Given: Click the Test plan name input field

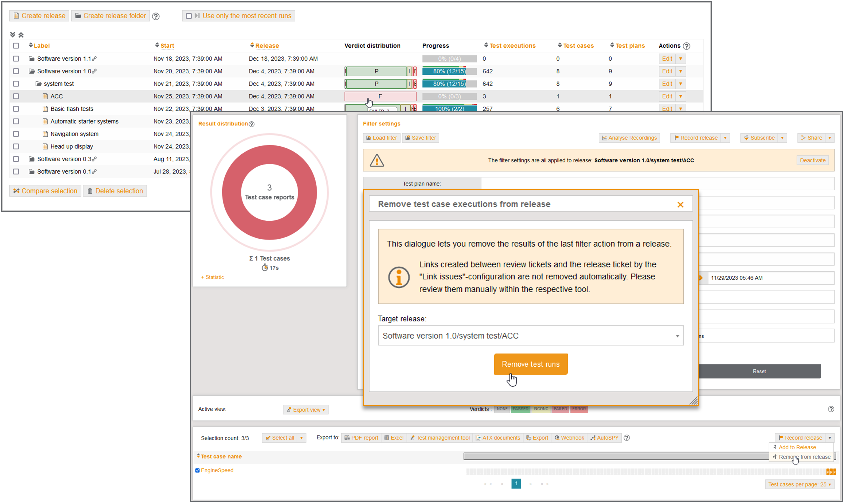Looking at the screenshot, I should click(657, 184).
